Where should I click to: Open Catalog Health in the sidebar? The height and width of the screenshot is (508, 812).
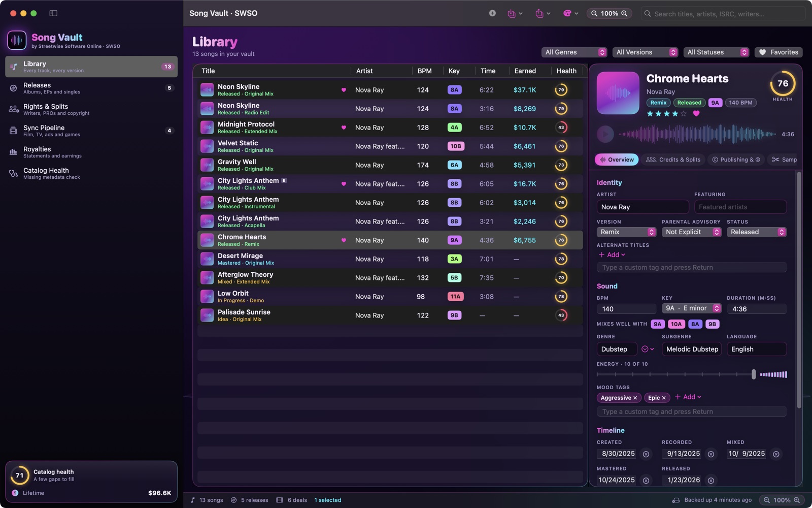(91, 174)
